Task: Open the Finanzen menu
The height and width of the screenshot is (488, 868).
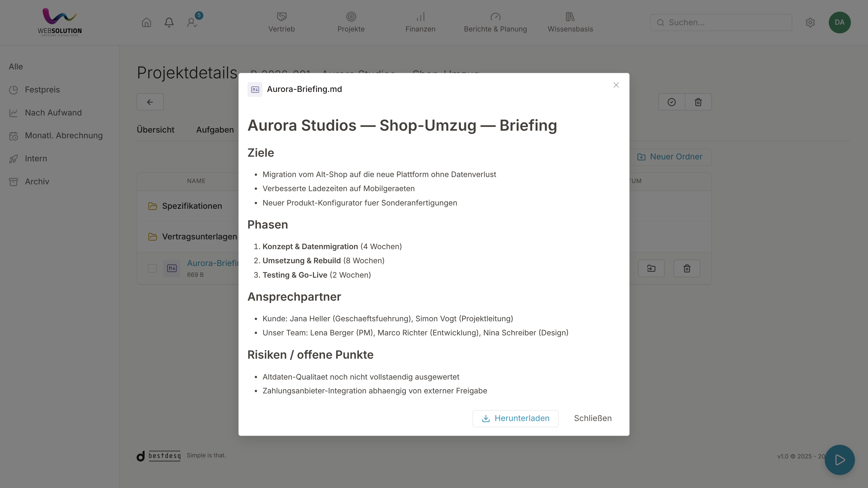Action: click(x=420, y=23)
